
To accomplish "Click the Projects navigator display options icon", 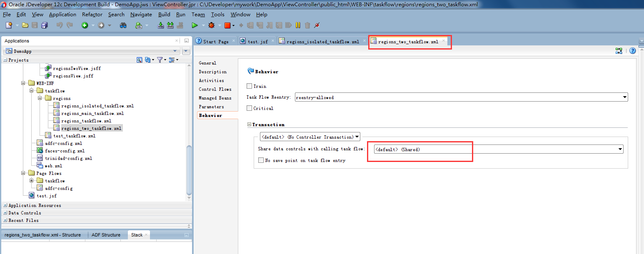I will pos(172,60).
